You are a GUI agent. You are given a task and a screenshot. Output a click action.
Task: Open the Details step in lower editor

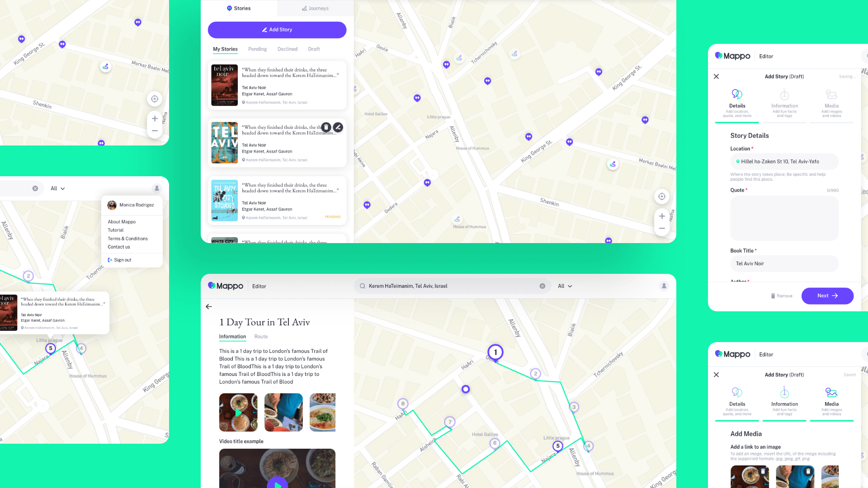(737, 403)
